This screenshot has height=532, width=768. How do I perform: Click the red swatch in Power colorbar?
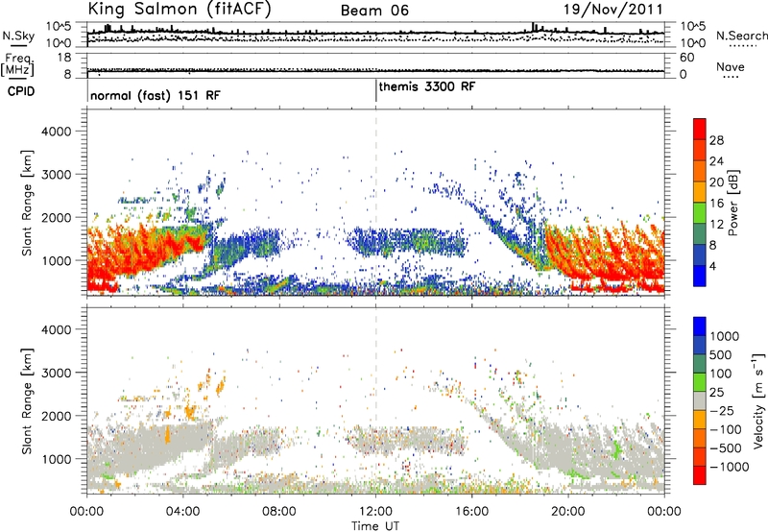pos(700,129)
